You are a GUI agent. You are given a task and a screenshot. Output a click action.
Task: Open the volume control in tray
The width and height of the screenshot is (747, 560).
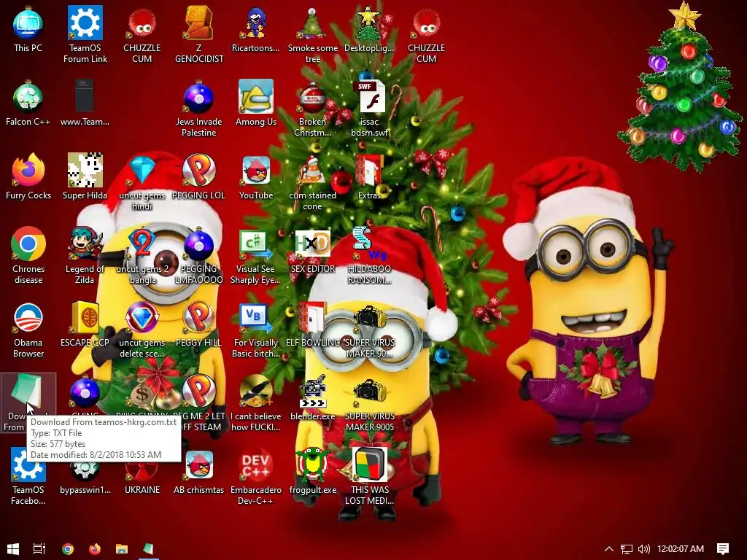click(643, 549)
